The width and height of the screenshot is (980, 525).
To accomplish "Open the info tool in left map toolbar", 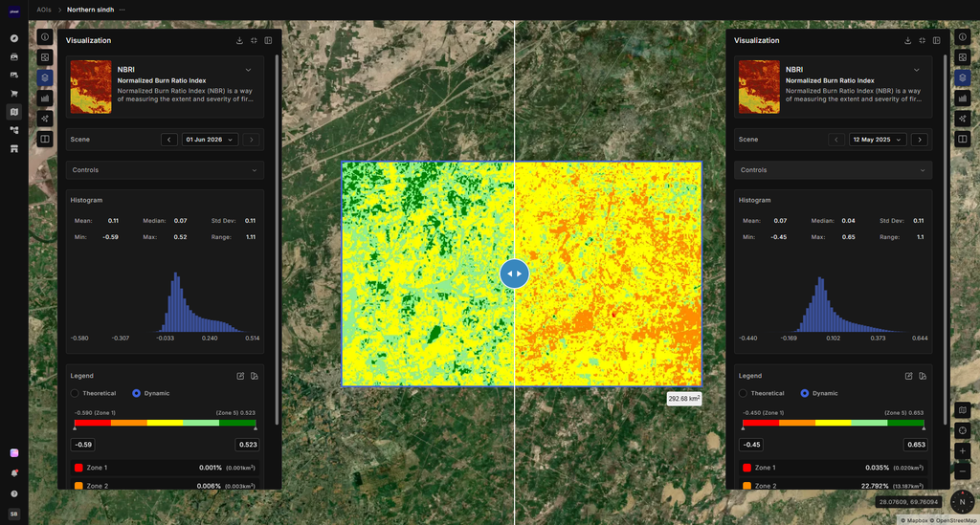I will 45,37.
